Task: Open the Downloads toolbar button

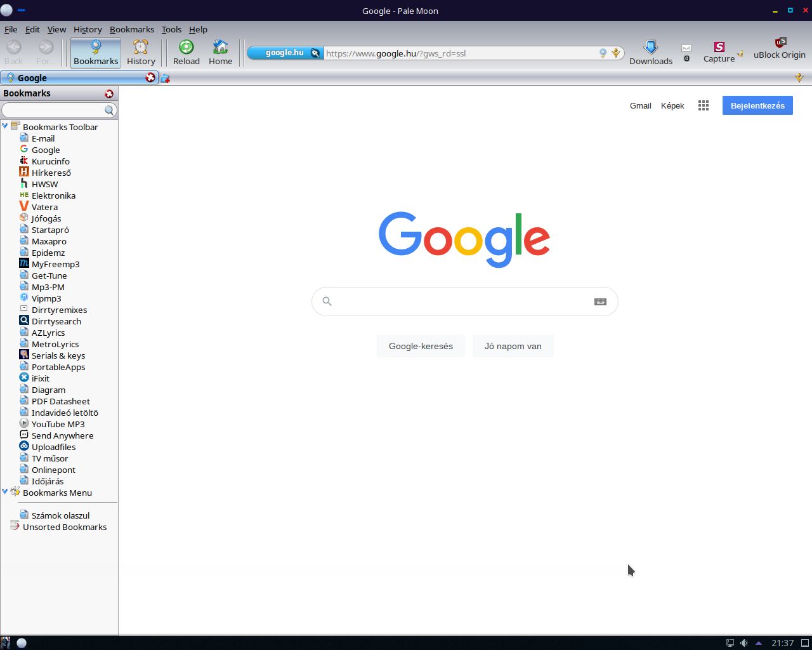Action: tap(651, 52)
